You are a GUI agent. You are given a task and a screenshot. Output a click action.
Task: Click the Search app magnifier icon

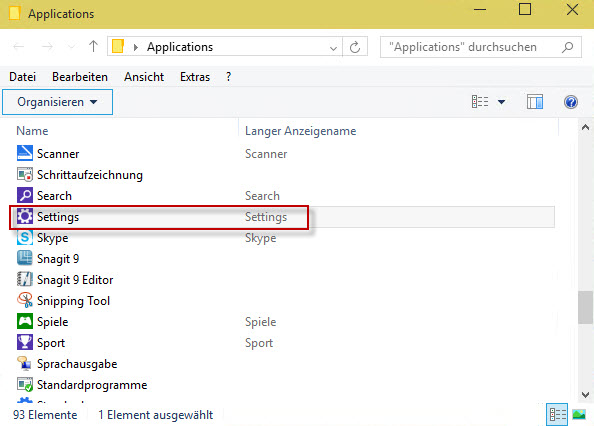coord(25,195)
